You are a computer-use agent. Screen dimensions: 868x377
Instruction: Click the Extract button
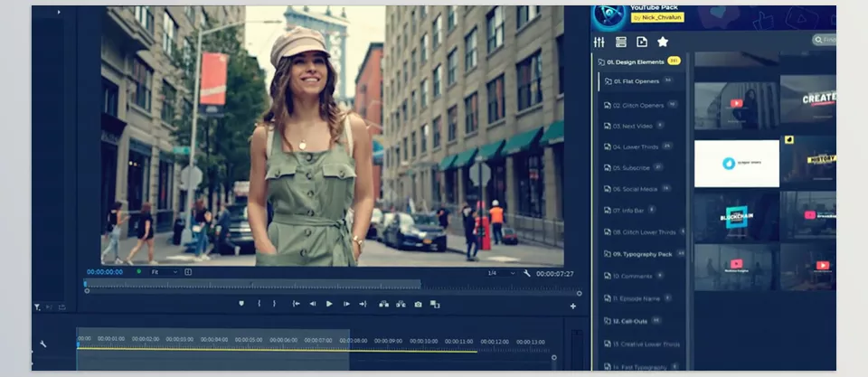pos(401,304)
